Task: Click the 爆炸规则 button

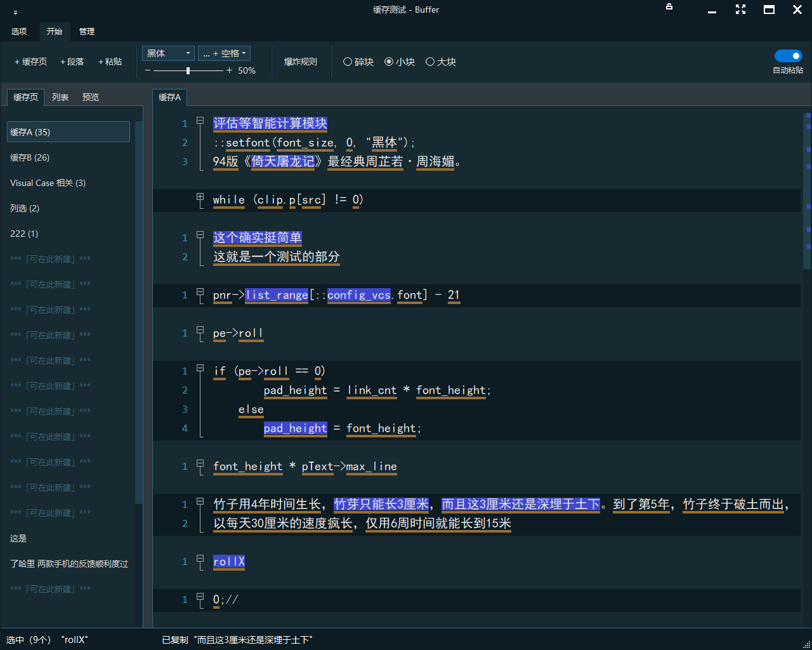Action: (300, 62)
